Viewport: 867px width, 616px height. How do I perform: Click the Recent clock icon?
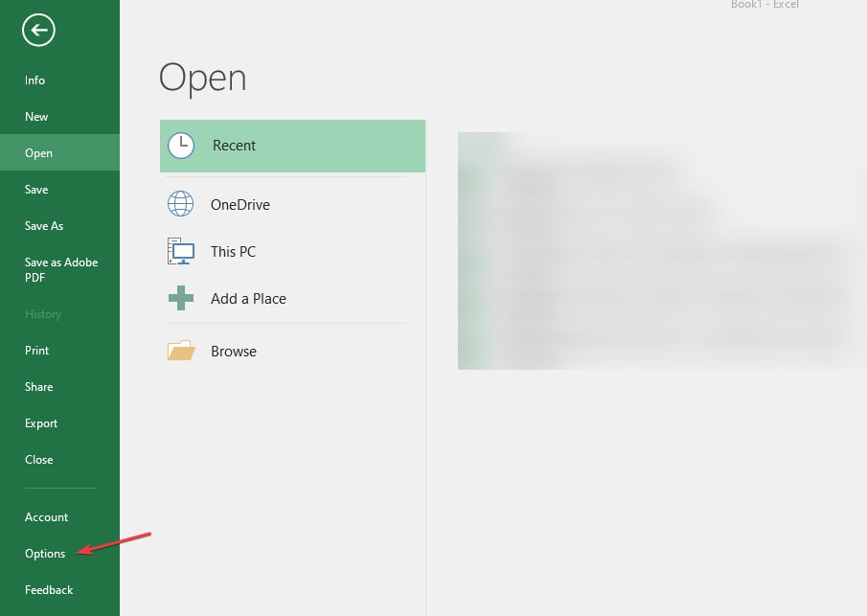pos(181,146)
